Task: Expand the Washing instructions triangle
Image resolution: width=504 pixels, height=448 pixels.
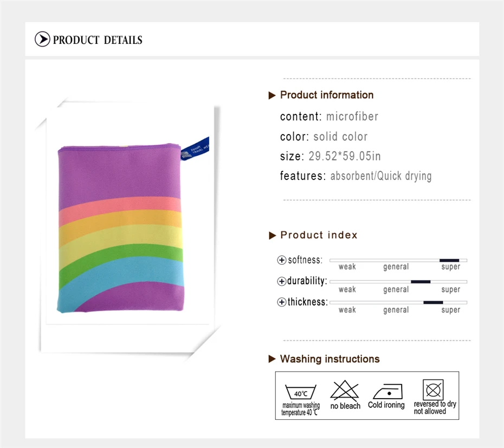Action: [272, 359]
